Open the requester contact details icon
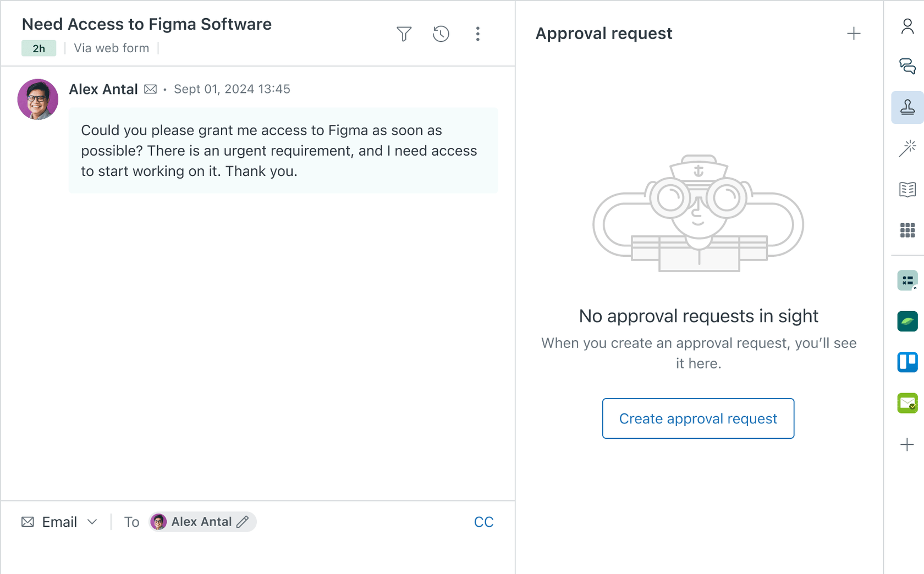924x574 pixels. click(908, 26)
